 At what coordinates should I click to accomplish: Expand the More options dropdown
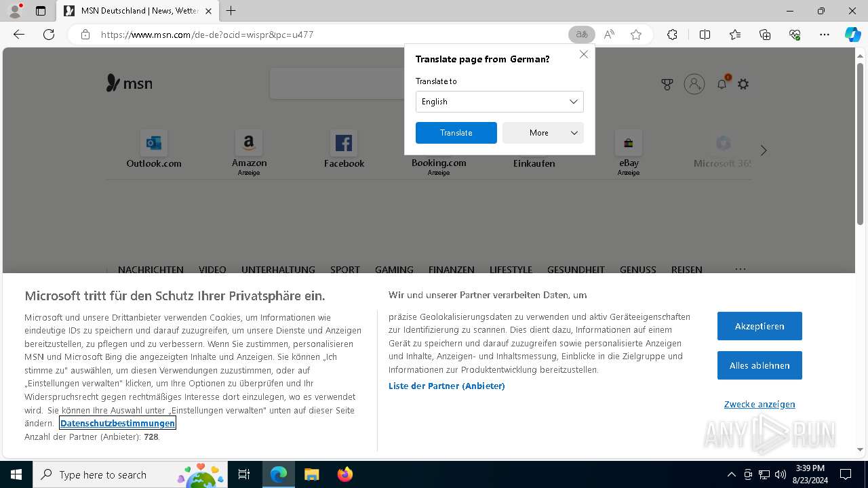(543, 133)
